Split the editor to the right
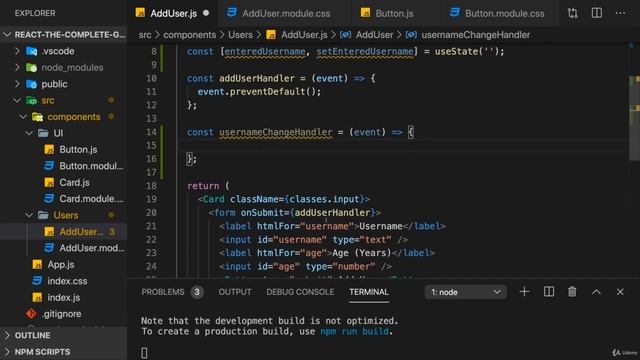Viewport: 640px width, 360px height. click(597, 13)
